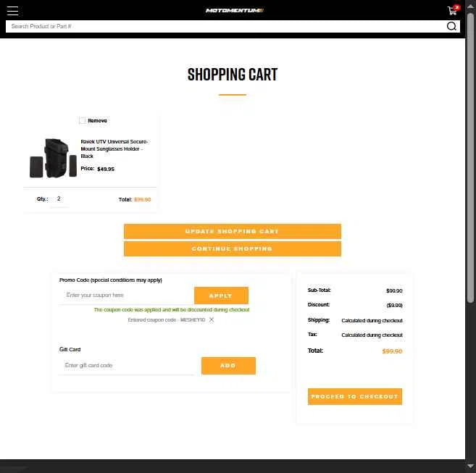Screen dimensions: 476x473
Task: Open the Ravek UTV Sunglasses Holder product link
Action: (x=114, y=148)
